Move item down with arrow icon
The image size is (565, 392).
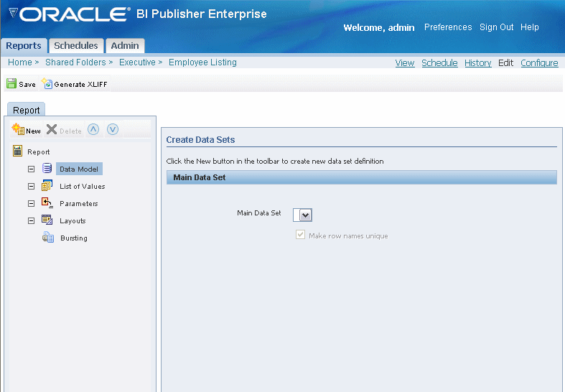point(113,129)
